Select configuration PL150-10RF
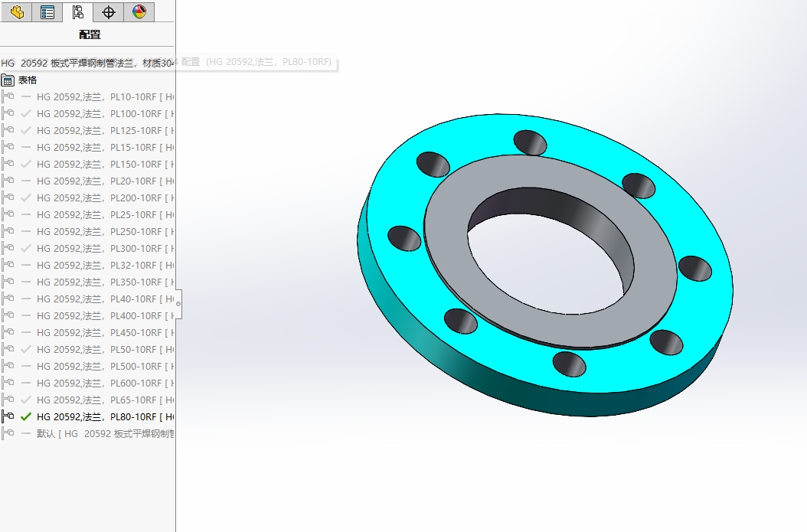 105,164
